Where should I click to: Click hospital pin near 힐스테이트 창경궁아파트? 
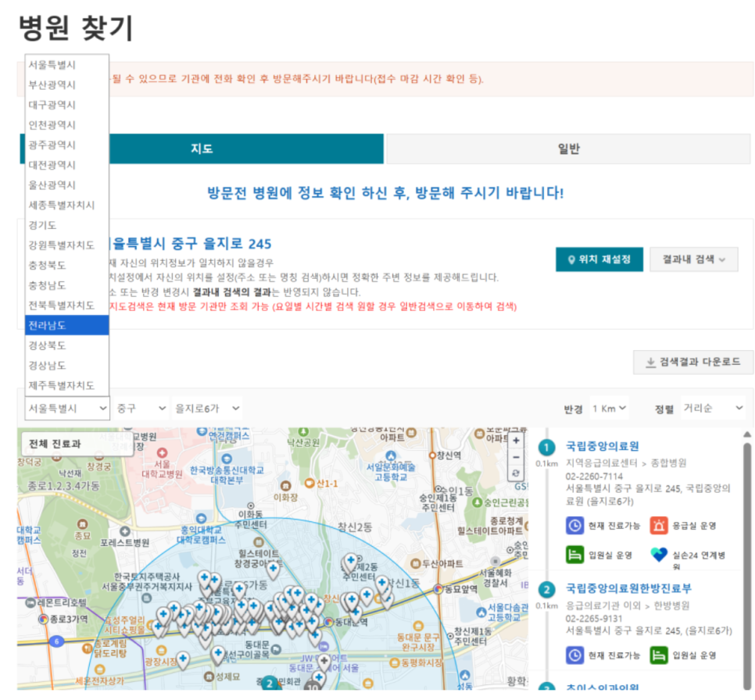tap(273, 569)
